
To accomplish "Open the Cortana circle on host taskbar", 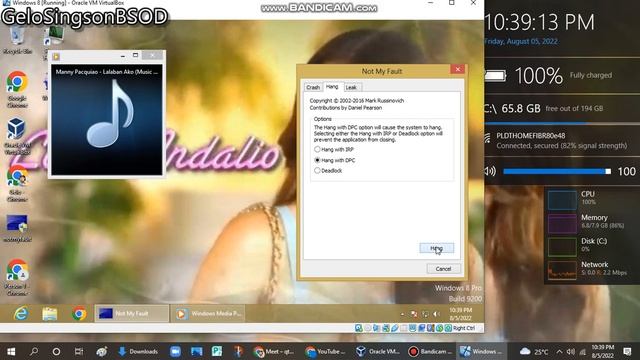I will (x=56, y=351).
